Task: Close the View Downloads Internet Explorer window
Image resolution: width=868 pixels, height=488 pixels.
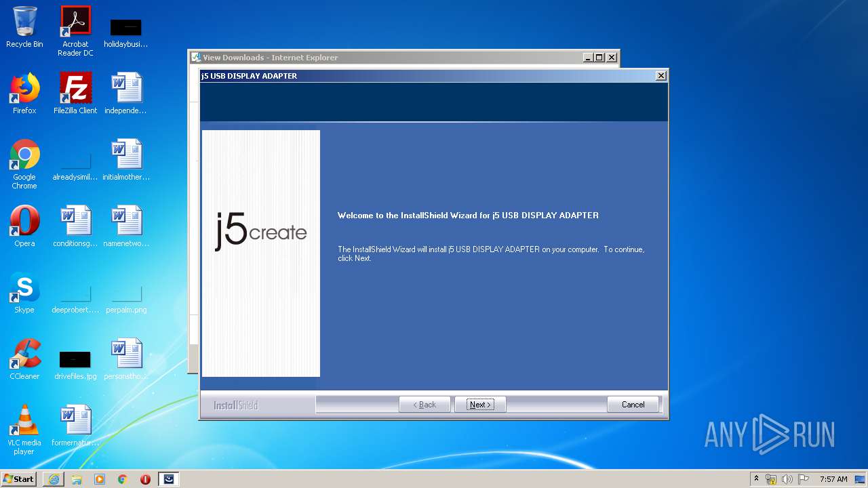Action: 612,58
